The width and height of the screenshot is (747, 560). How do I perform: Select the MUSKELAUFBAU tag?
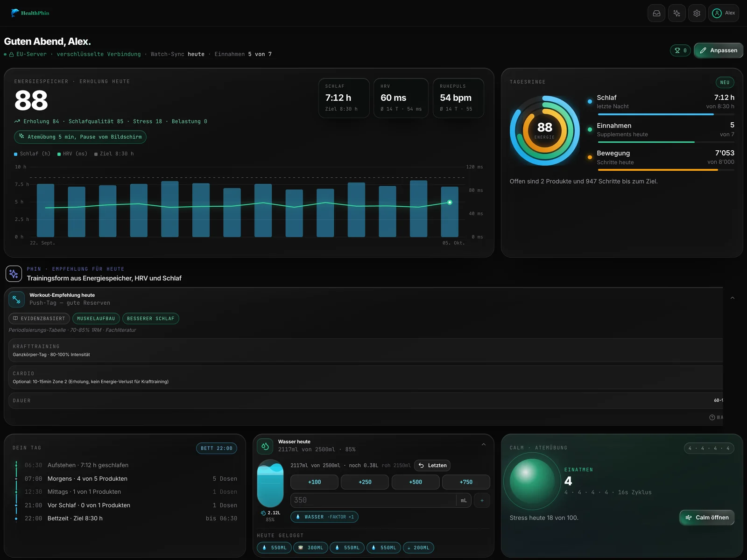[96, 319]
